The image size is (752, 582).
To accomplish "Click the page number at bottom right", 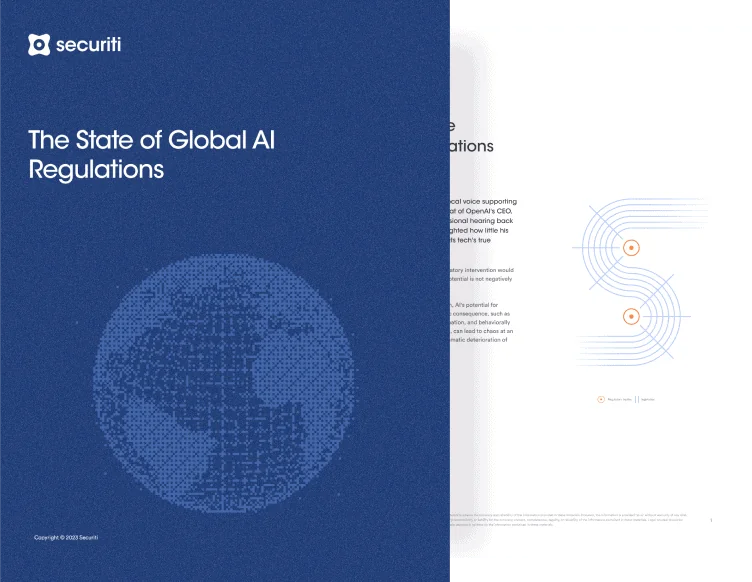I will click(x=711, y=520).
